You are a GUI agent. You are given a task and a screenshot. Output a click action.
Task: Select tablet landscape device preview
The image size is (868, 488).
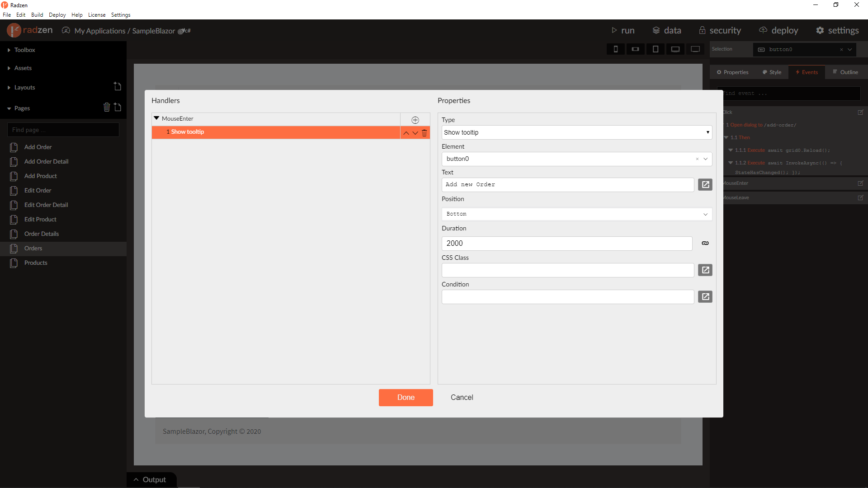(x=675, y=49)
